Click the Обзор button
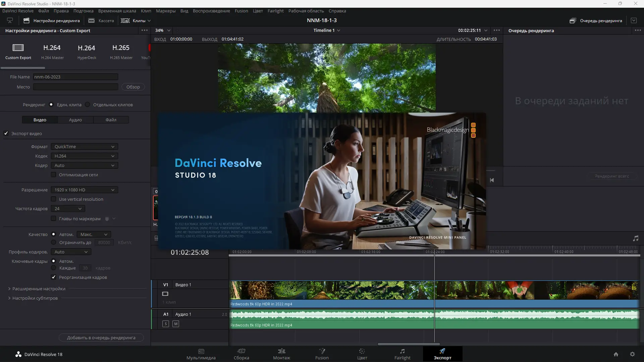The image size is (644, 362). [133, 87]
